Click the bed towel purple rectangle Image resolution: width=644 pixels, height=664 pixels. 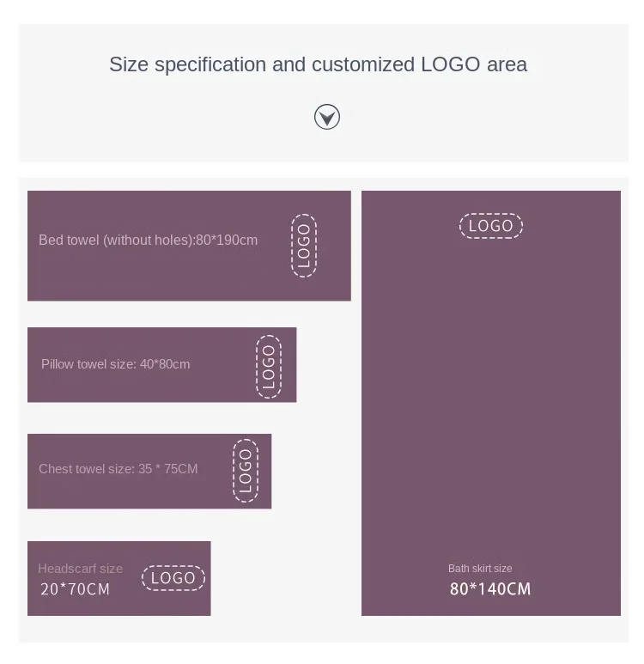[189, 246]
